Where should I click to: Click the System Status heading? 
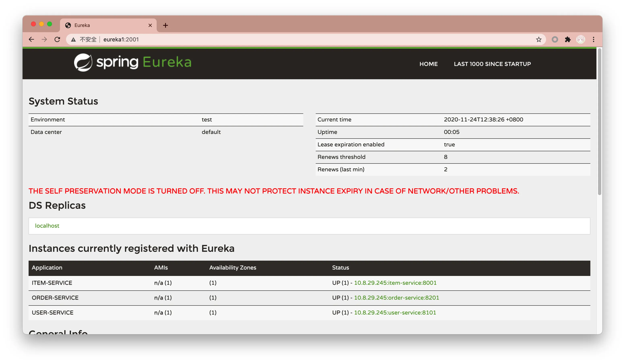[x=63, y=101]
